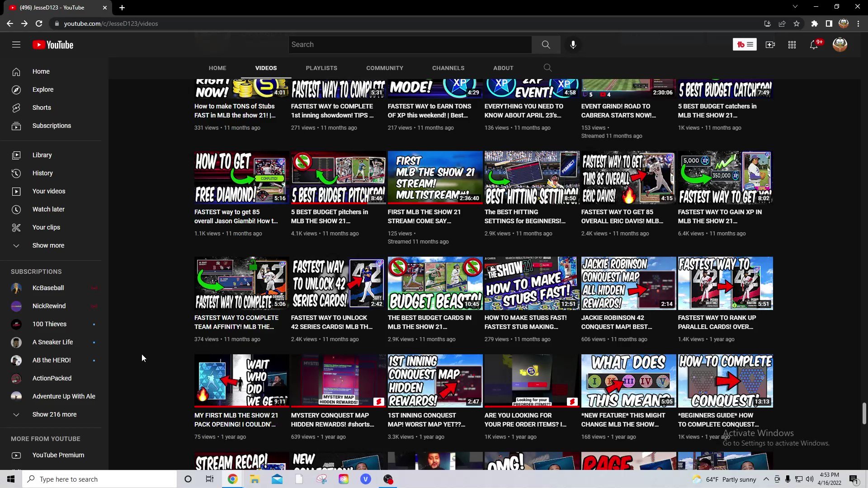Open Chrome's three-dot menu
Image resolution: width=868 pixels, height=488 pixels.
point(858,23)
